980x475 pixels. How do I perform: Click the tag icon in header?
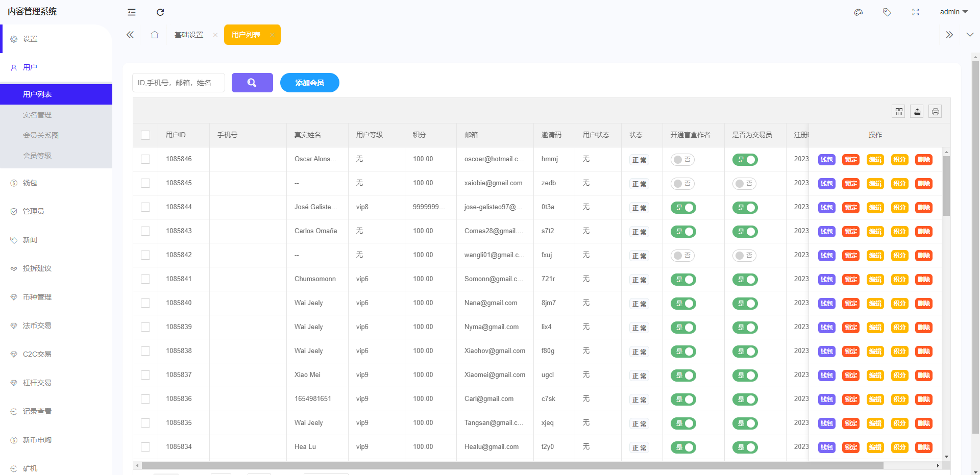[x=887, y=12]
